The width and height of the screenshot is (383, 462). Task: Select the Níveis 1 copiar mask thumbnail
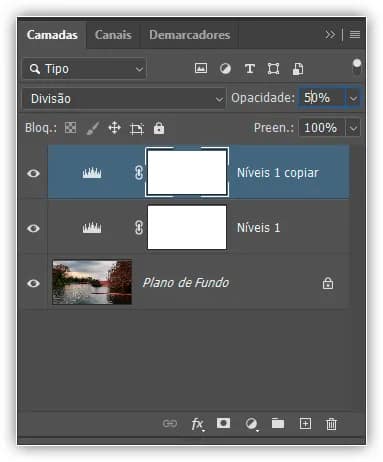(187, 172)
